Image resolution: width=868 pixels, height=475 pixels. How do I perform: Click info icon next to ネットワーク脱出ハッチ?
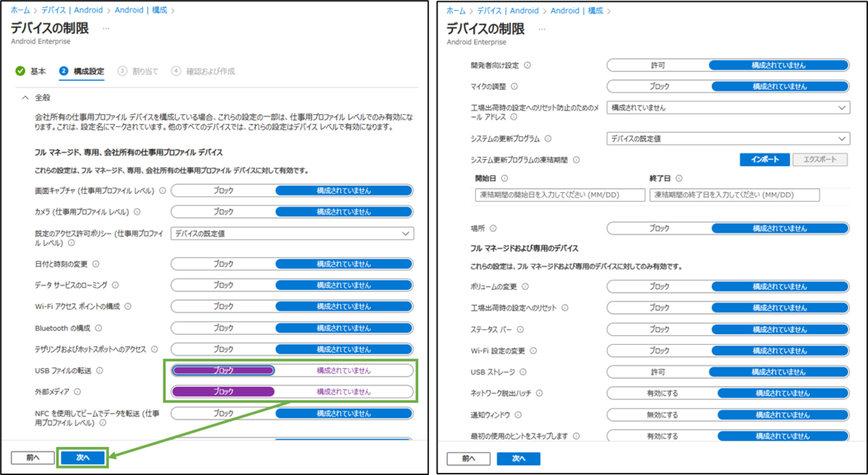[539, 393]
